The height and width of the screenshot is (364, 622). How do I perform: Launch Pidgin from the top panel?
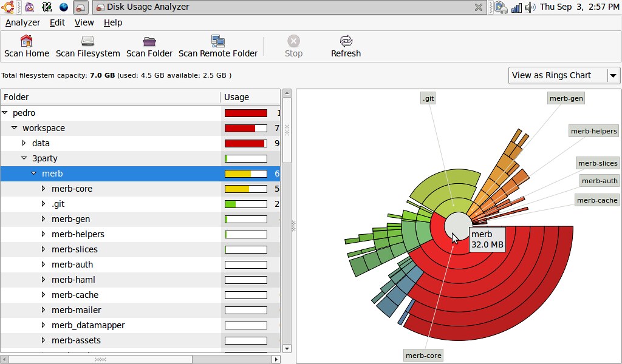[x=29, y=7]
